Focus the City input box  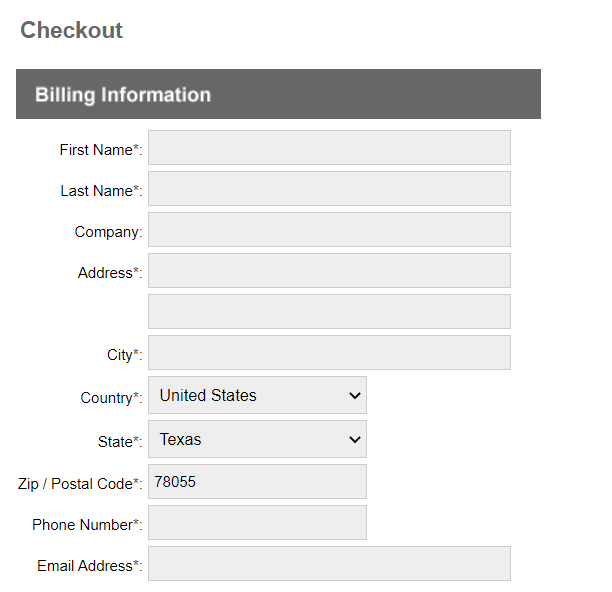coord(329,353)
